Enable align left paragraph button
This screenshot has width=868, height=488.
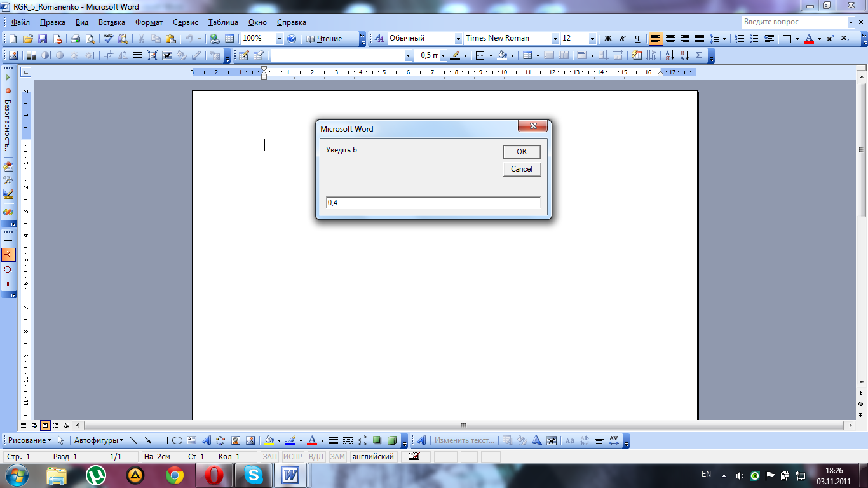(656, 39)
